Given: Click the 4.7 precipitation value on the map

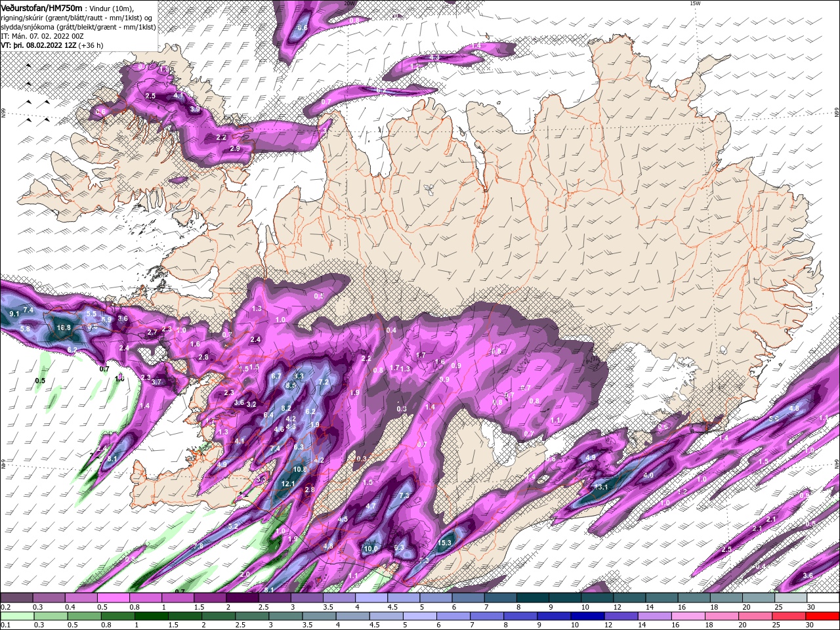Looking at the screenshot, I should [x=371, y=506].
